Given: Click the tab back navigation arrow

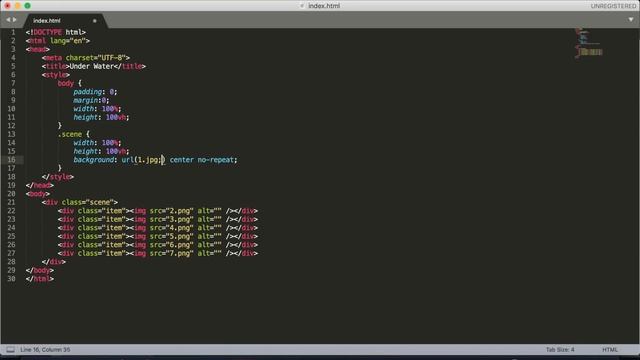Looking at the screenshot, I should pos(8,20).
